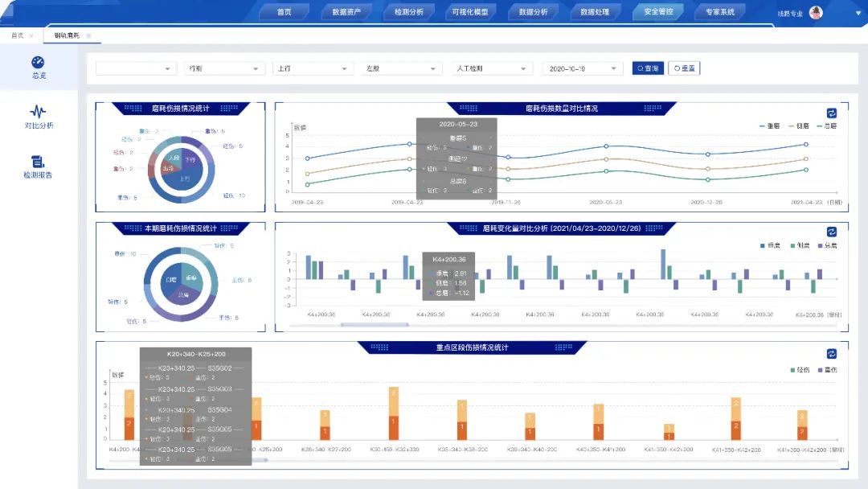Refresh the 磨耗变化量对比分析 bar chart
868x489 pixels.
tap(832, 232)
